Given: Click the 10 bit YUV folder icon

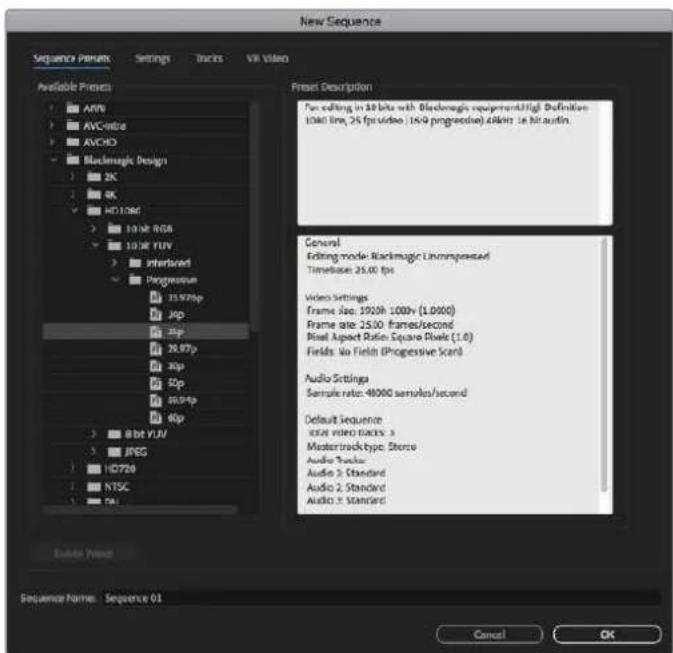Looking at the screenshot, I should pyautogui.click(x=115, y=246).
